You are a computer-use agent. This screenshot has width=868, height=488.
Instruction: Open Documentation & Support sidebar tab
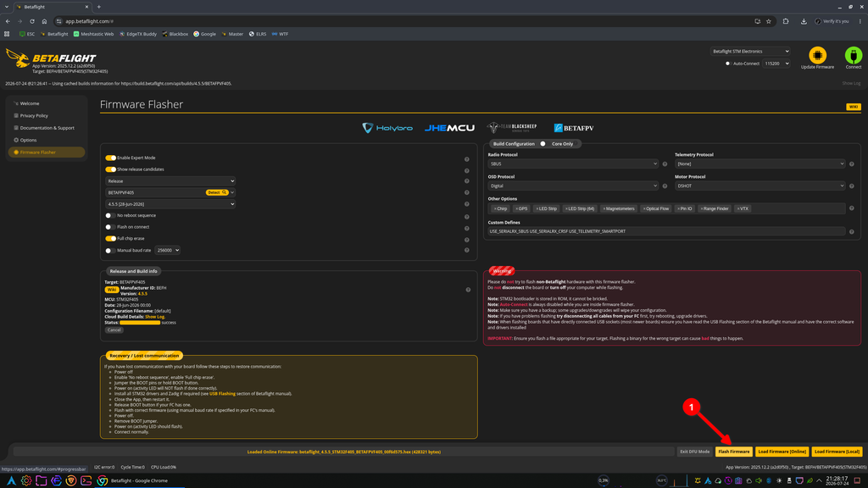[x=47, y=128]
